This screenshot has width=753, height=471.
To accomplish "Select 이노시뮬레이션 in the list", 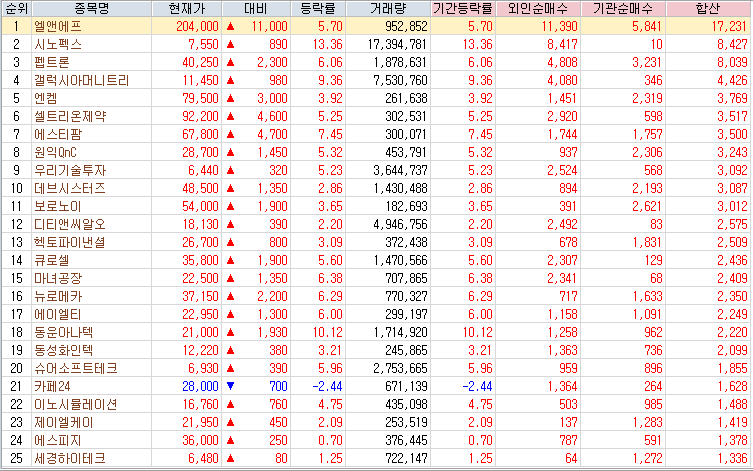I will tap(76, 405).
